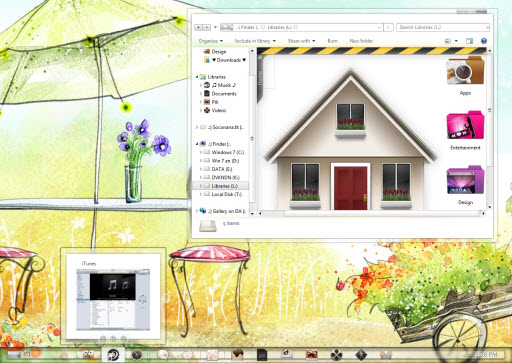Expand the Videos library node
The height and width of the screenshot is (363, 512).
click(x=200, y=110)
